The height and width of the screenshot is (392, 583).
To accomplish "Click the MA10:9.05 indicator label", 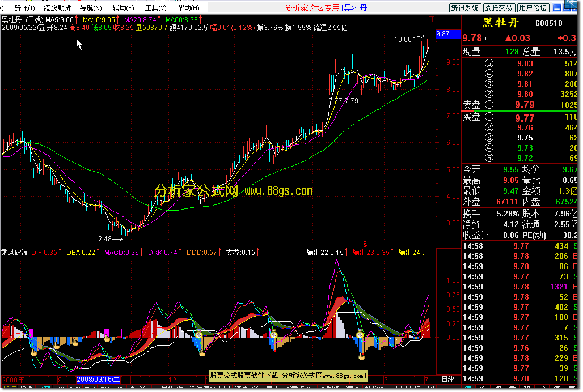I will 99,20.
